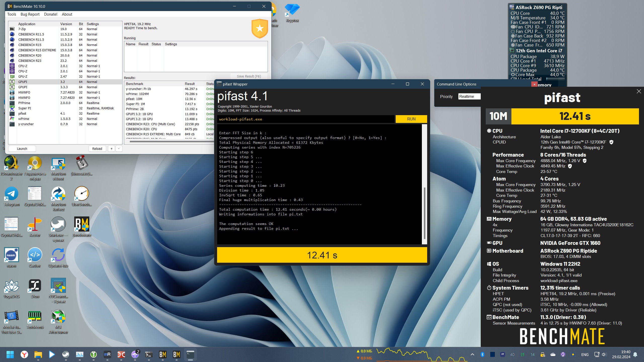
Task: Click the workload-pifast.exe command field
Action: coord(306,119)
